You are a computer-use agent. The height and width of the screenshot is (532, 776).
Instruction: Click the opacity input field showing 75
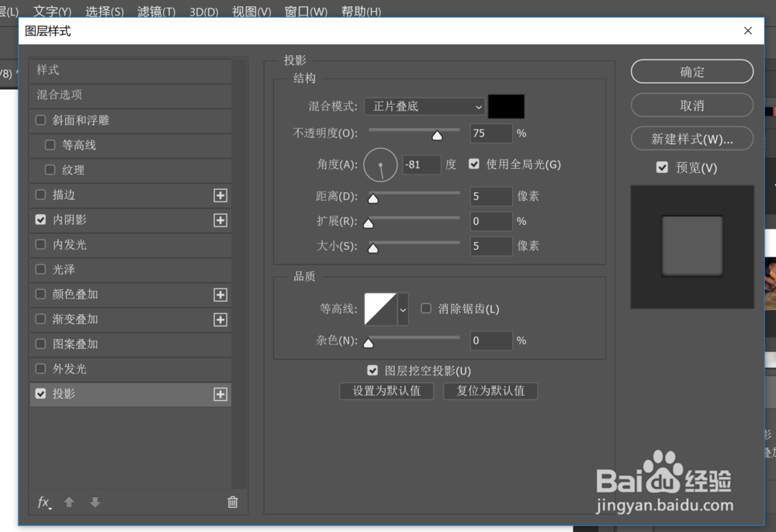(491, 133)
